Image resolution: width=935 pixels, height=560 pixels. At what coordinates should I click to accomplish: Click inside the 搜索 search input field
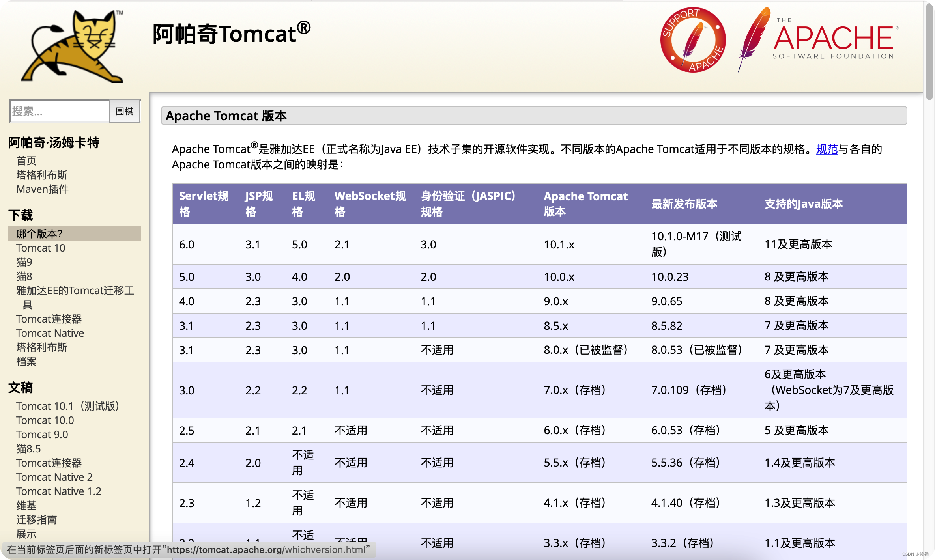pyautogui.click(x=59, y=111)
